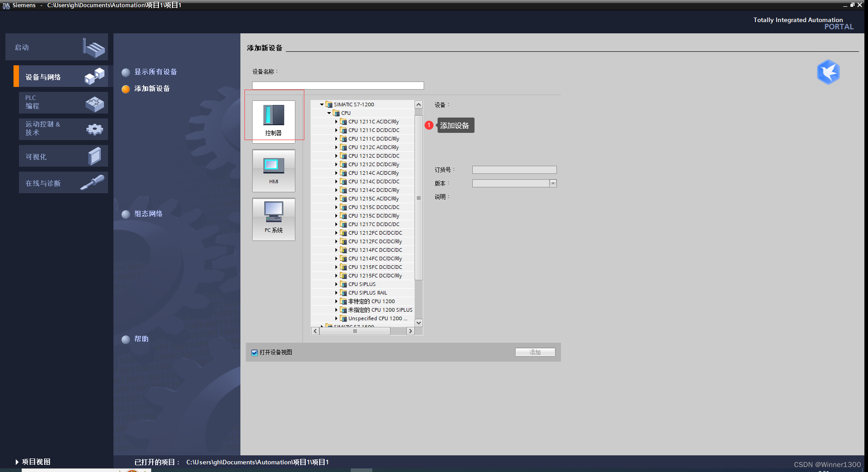The height and width of the screenshot is (472, 868).
Task: Toggle the 打开设备视图 checkbox
Action: (255, 353)
